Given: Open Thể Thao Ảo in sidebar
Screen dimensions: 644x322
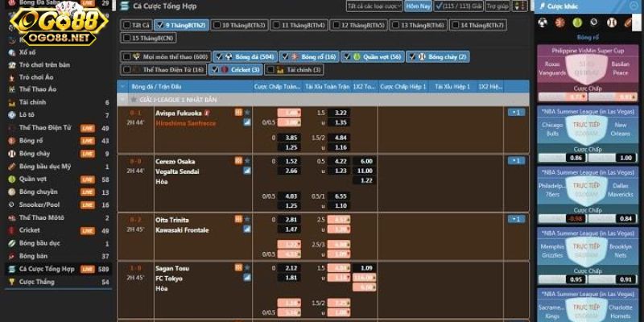Looking at the screenshot, I should click(38, 89).
